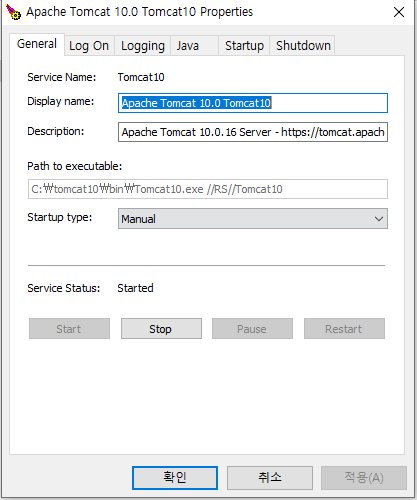Click the Path to executable field
The width and height of the screenshot is (417, 500).
click(208, 189)
